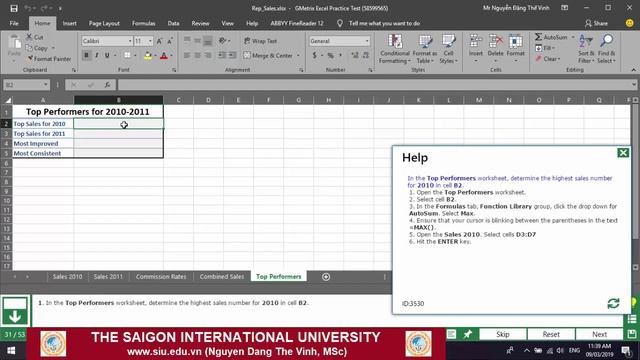Bottom align cell content
Image resolution: width=640 pixels, height=360 pixels.
207,40
